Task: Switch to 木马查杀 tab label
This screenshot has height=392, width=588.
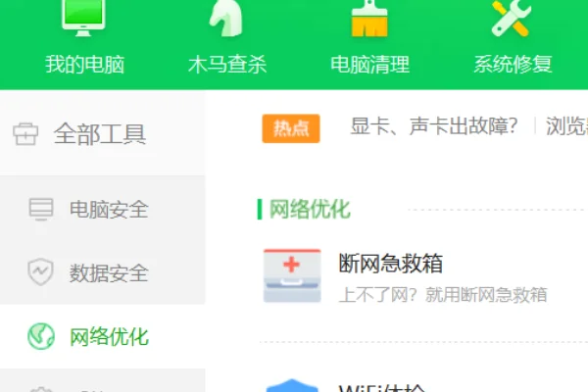Action: tap(227, 64)
